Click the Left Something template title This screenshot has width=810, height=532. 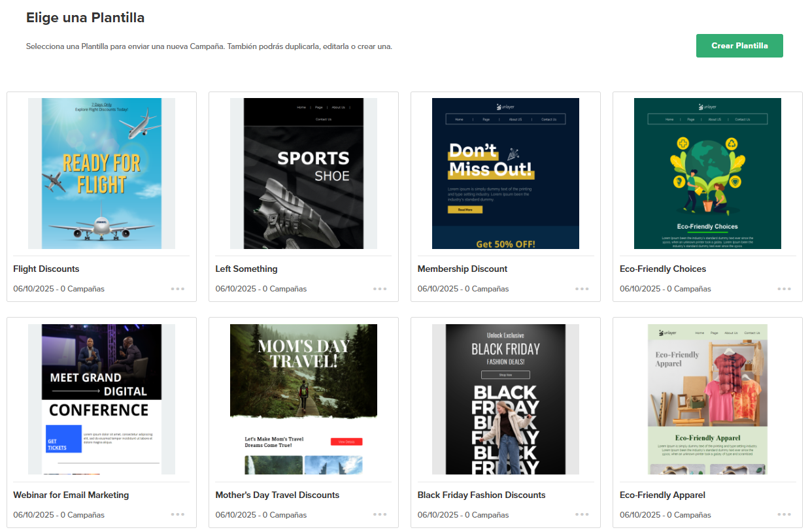[x=246, y=269]
